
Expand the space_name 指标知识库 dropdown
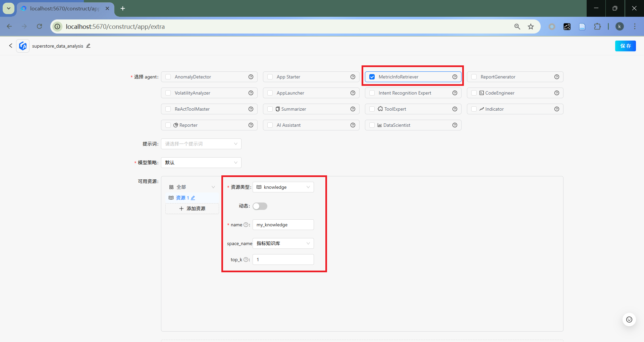pos(283,243)
